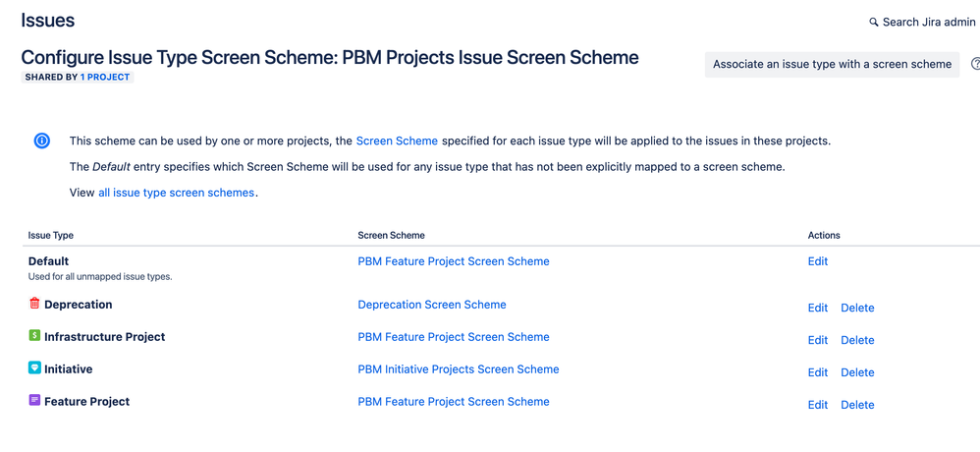
Task: Click the blue info circle icon
Action: pos(42,141)
